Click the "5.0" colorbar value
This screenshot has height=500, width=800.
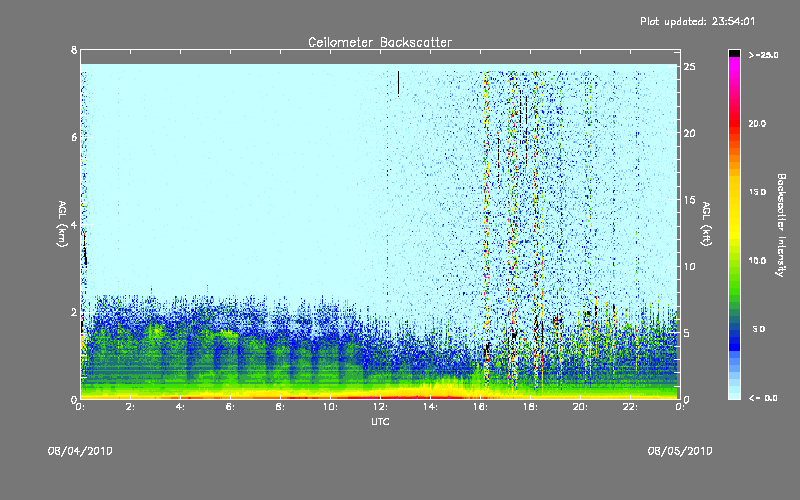759,329
